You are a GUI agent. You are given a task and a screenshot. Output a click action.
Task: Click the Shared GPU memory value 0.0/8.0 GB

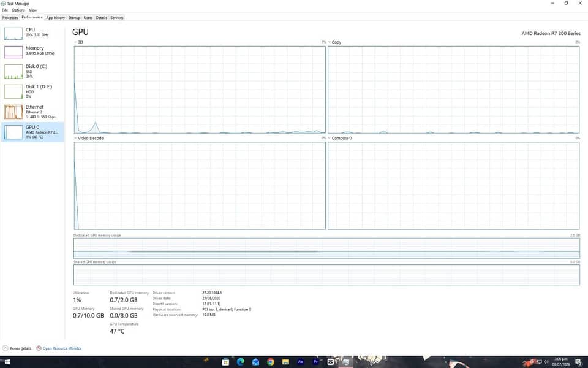pos(124,315)
